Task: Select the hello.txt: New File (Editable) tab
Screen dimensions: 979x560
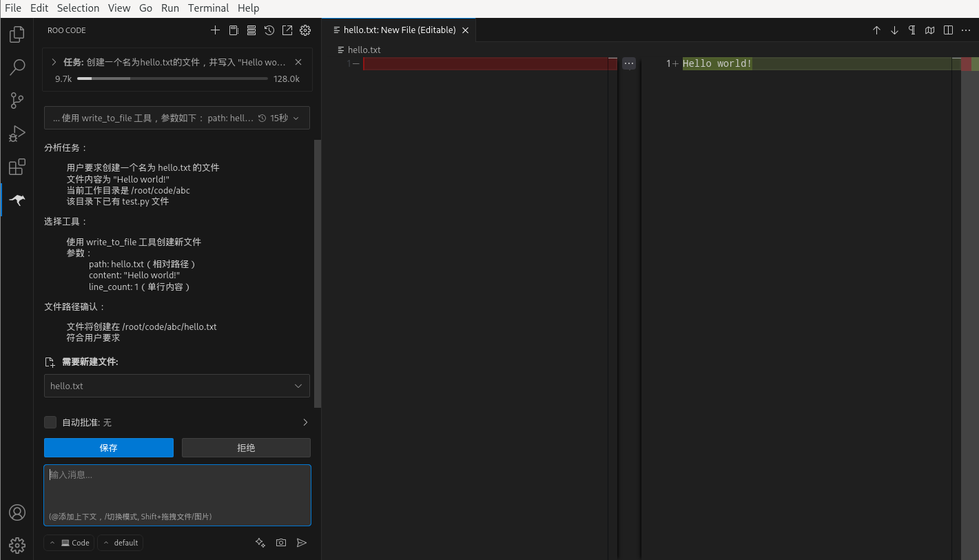Action: [x=400, y=30]
